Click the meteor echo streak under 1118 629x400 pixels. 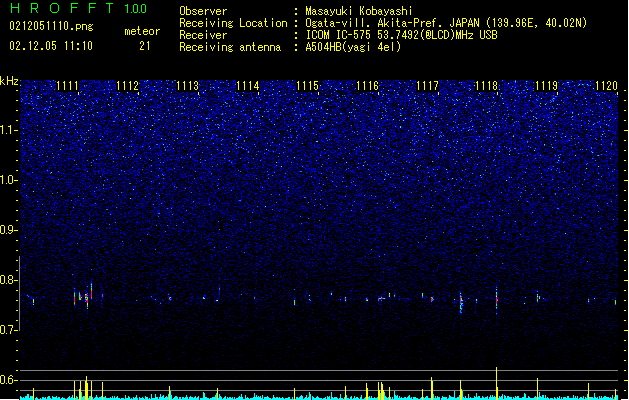pos(497,299)
